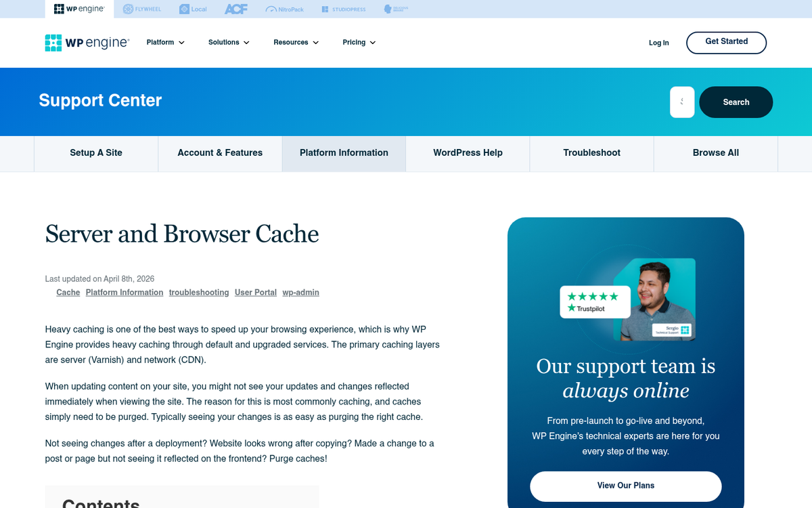Image resolution: width=812 pixels, height=508 pixels.
Task: Click the Trustpilot rating badge
Action: (594, 302)
